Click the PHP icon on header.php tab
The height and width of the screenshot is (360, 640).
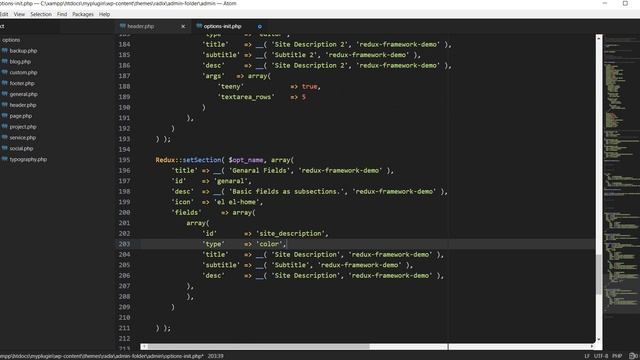(122, 26)
